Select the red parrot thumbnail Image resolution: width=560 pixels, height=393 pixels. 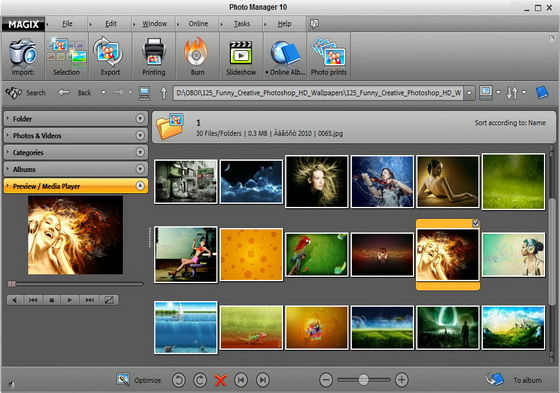316,254
